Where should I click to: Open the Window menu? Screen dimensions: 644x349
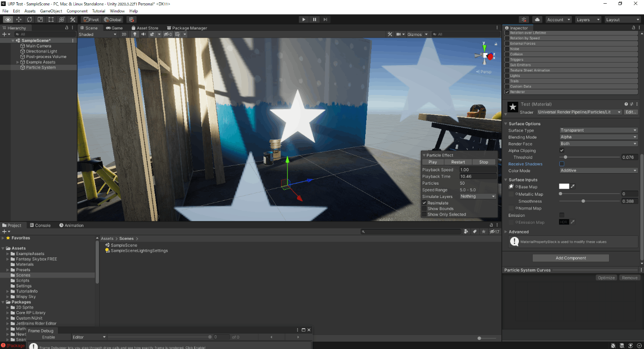pyautogui.click(x=117, y=11)
